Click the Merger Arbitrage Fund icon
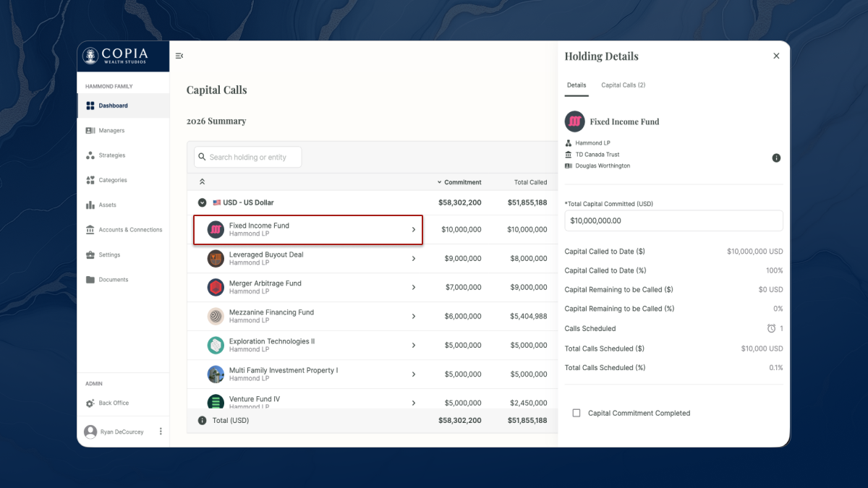This screenshot has width=868, height=488. coord(216,287)
